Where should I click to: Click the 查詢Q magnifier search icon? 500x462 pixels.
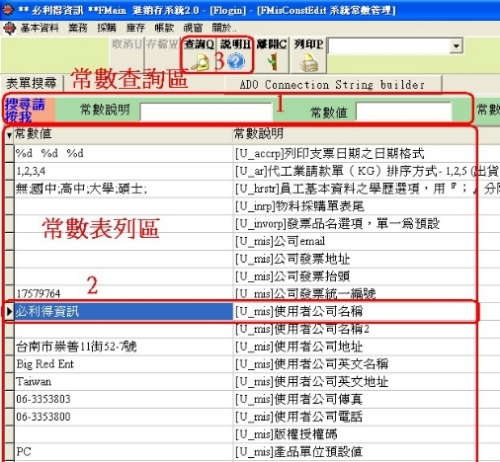tap(200, 62)
